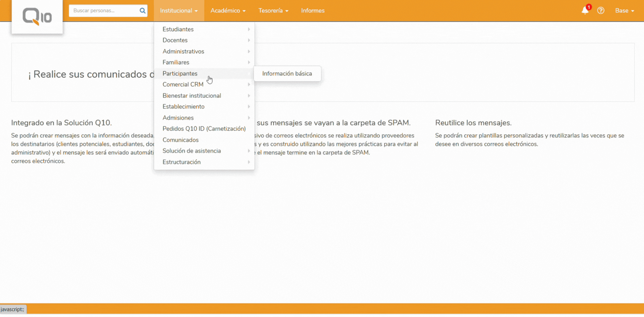Viewport: 644px width, 317px height.
Task: Select Bienestar institucional menu entry
Action: click(x=192, y=96)
